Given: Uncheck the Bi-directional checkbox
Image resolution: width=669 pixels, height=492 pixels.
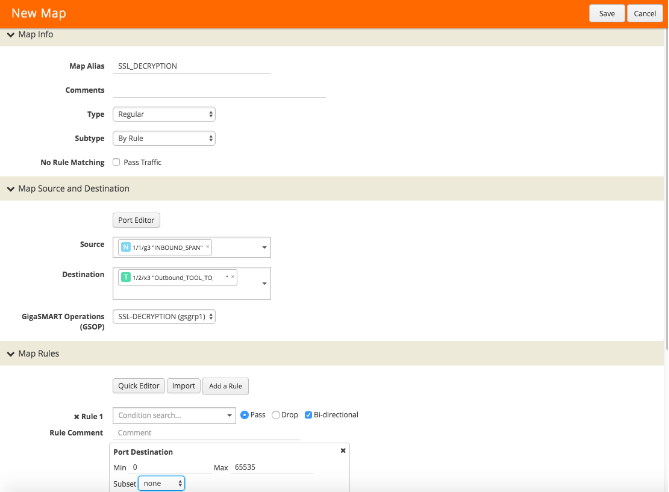Looking at the screenshot, I should [x=308, y=415].
